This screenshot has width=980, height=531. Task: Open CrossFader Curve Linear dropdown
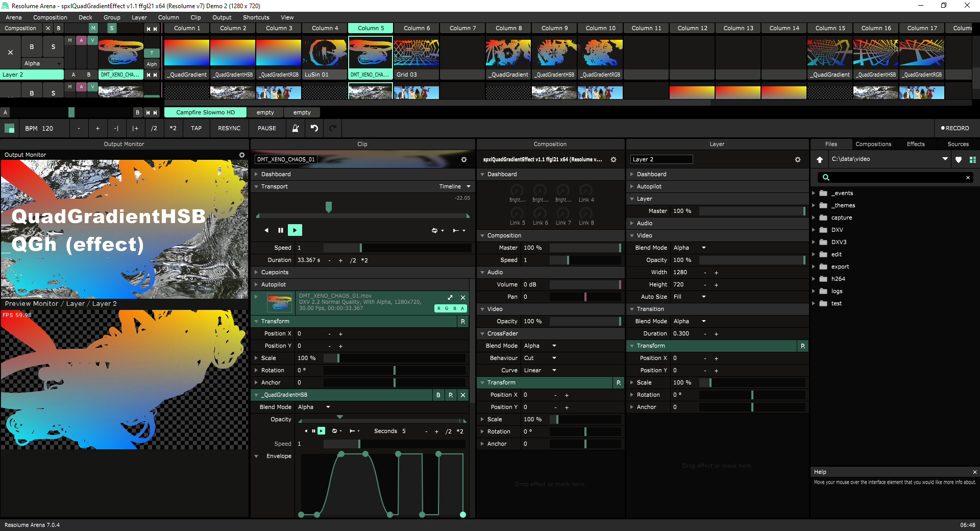[x=540, y=370]
